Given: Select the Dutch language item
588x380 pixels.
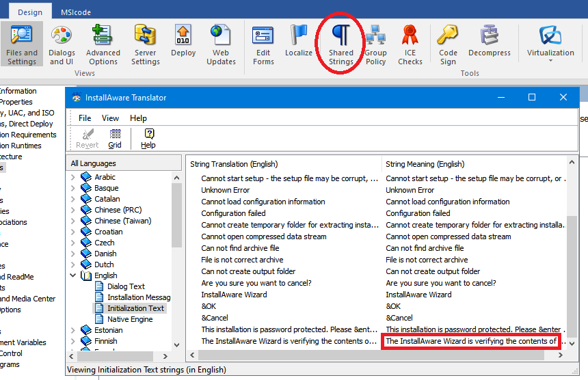Looking at the screenshot, I should tap(104, 264).
